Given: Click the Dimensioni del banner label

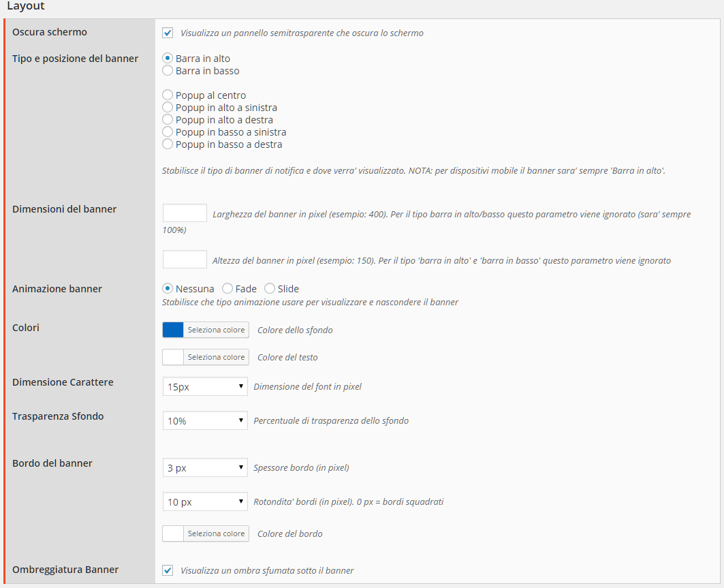Looking at the screenshot, I should (64, 209).
